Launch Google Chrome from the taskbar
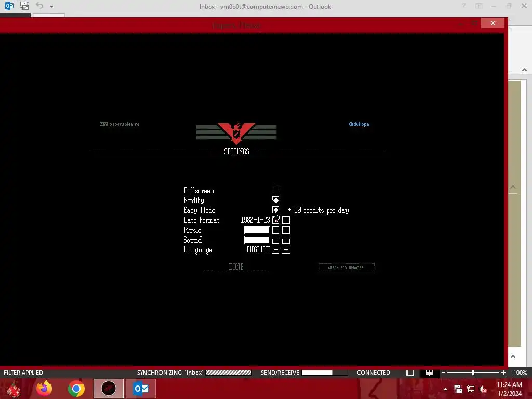Image resolution: width=532 pixels, height=399 pixels. point(76,389)
